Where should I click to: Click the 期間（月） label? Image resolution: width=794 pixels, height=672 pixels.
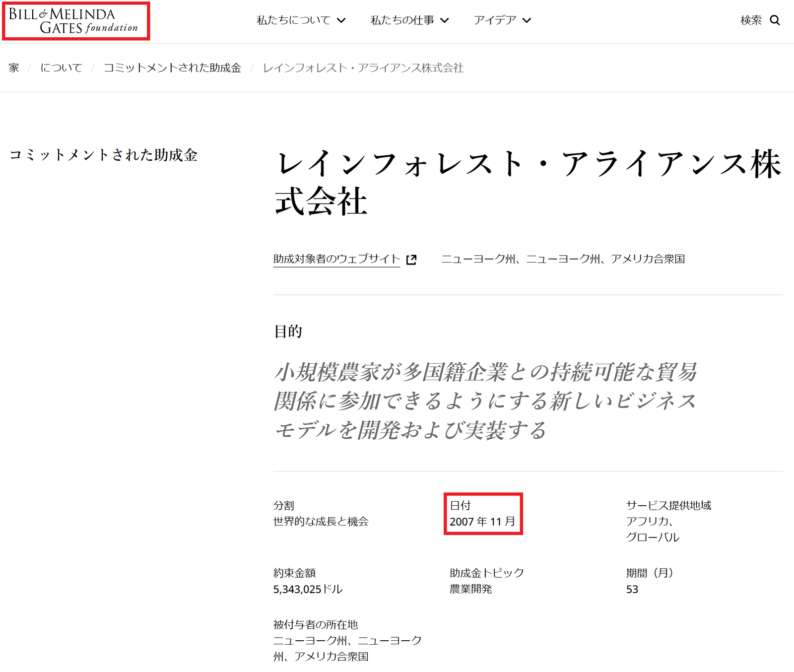pyautogui.click(x=650, y=573)
